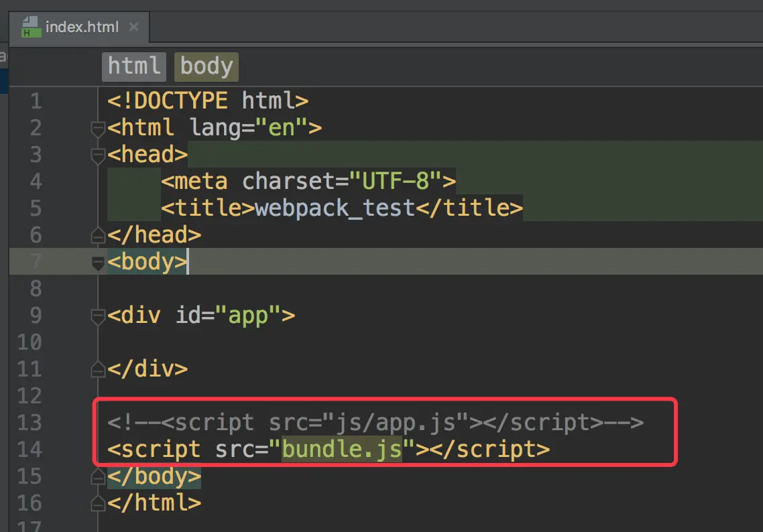Click fold end marker at closing head tag
Screen dimensions: 763x532
coord(98,236)
